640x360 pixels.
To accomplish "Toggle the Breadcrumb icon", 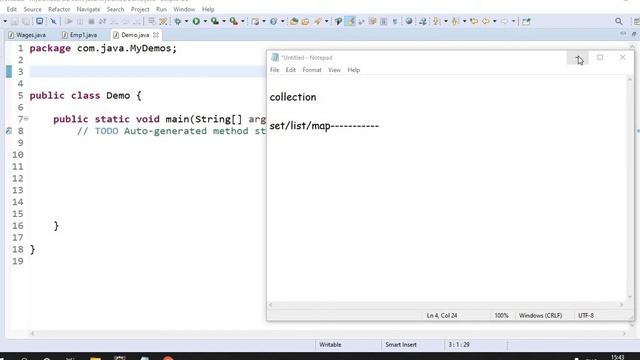I will 338,21.
